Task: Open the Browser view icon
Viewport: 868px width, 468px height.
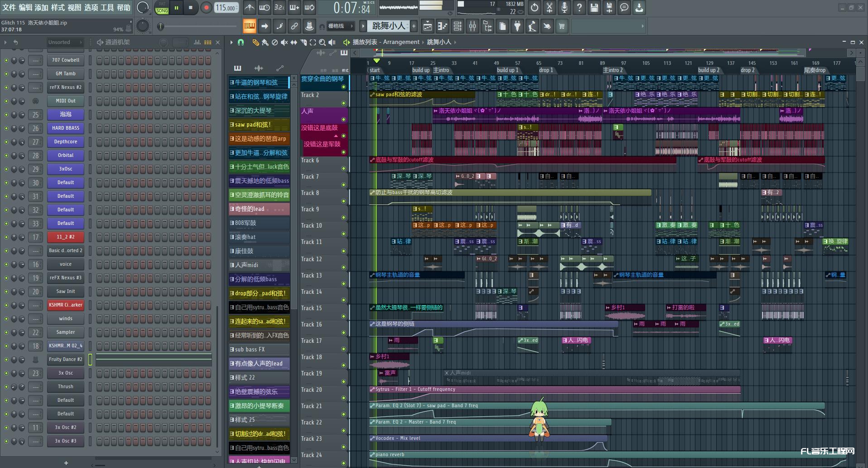Action: (x=487, y=26)
